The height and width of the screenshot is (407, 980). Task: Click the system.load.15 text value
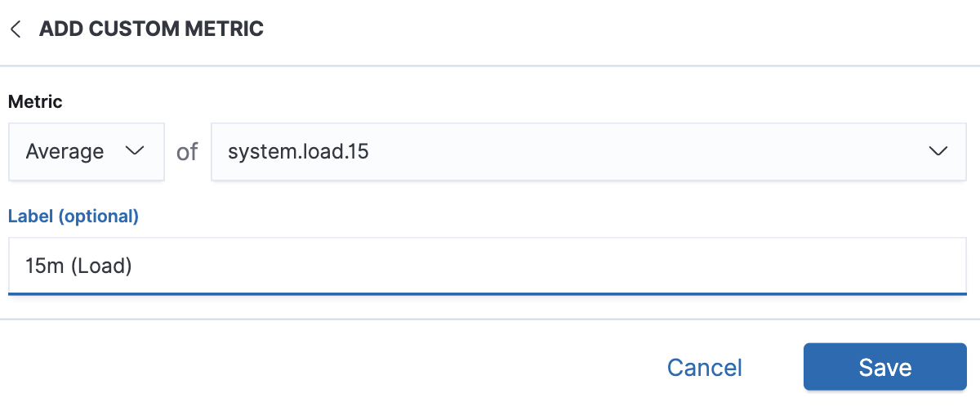click(x=298, y=151)
